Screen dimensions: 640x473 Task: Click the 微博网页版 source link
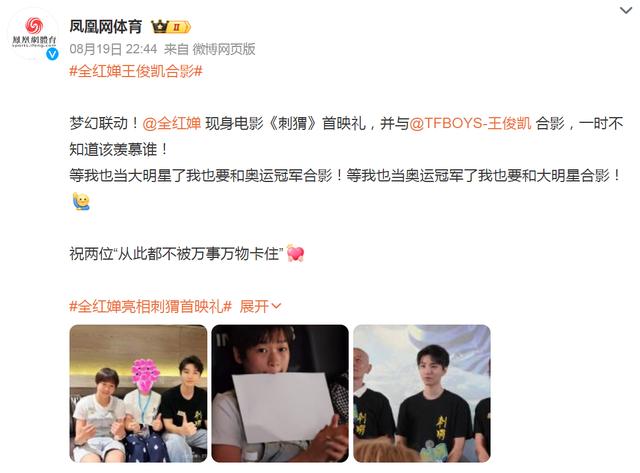tap(224, 49)
